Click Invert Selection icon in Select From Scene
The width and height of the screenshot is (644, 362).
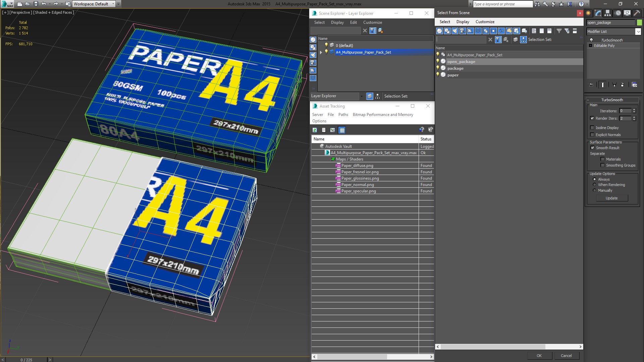coord(549,31)
